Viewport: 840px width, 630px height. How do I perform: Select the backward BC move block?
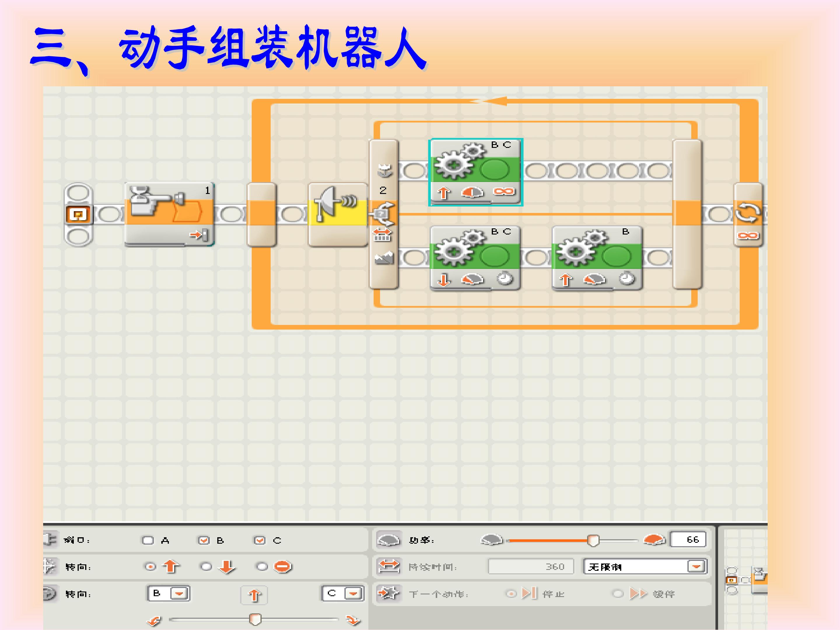point(475,258)
